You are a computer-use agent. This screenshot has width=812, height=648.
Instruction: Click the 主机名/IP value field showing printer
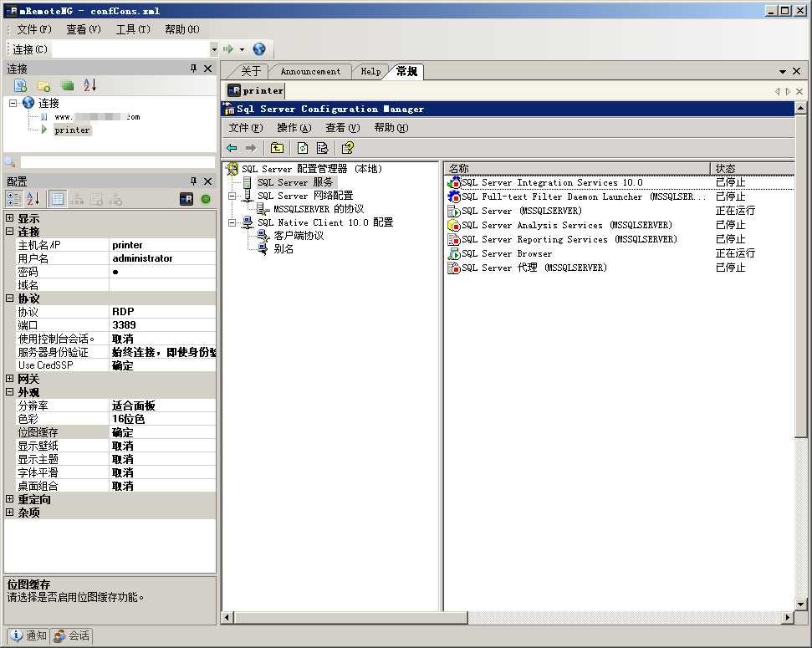pyautogui.click(x=162, y=245)
